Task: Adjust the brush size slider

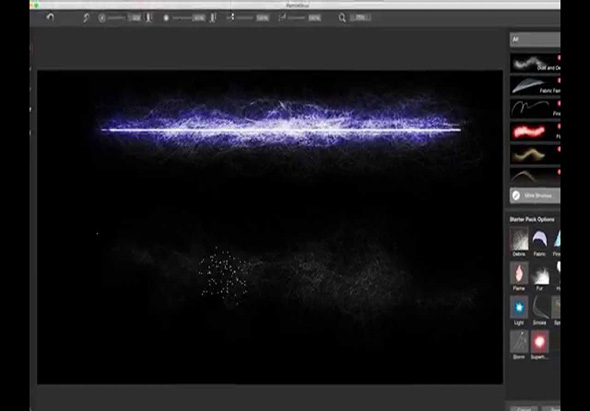Action: coord(117,18)
